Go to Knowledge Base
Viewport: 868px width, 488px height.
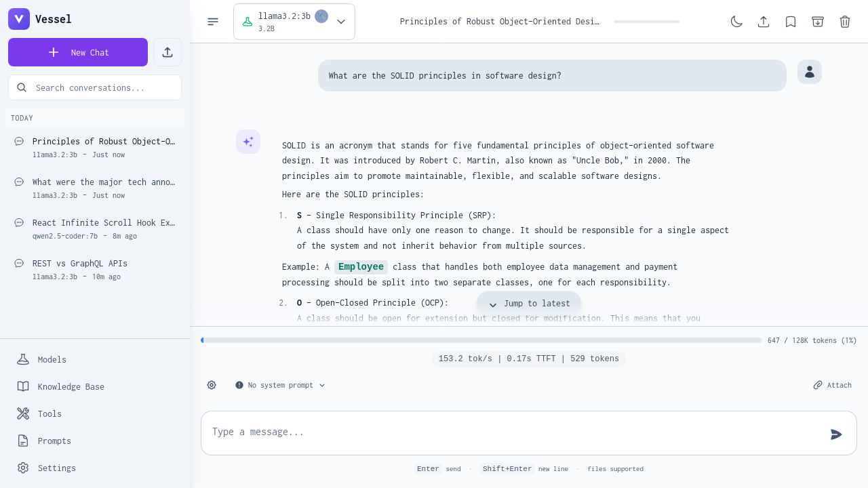pos(71,386)
